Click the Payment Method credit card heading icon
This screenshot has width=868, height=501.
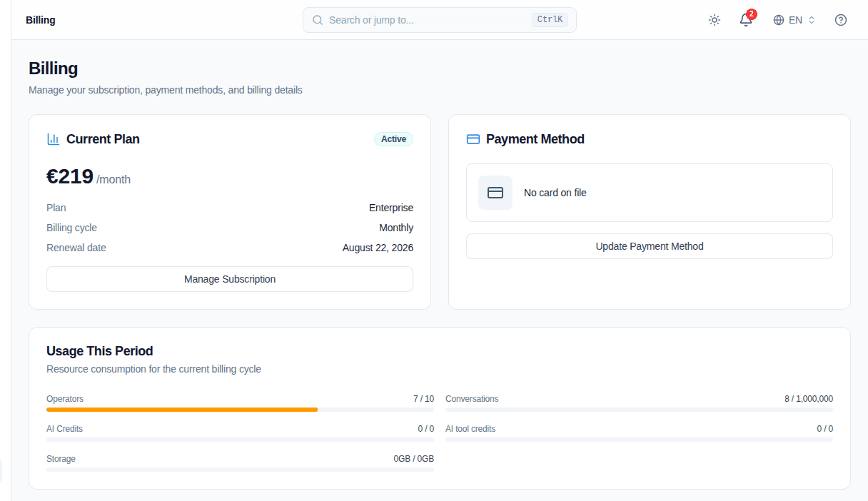pos(473,139)
